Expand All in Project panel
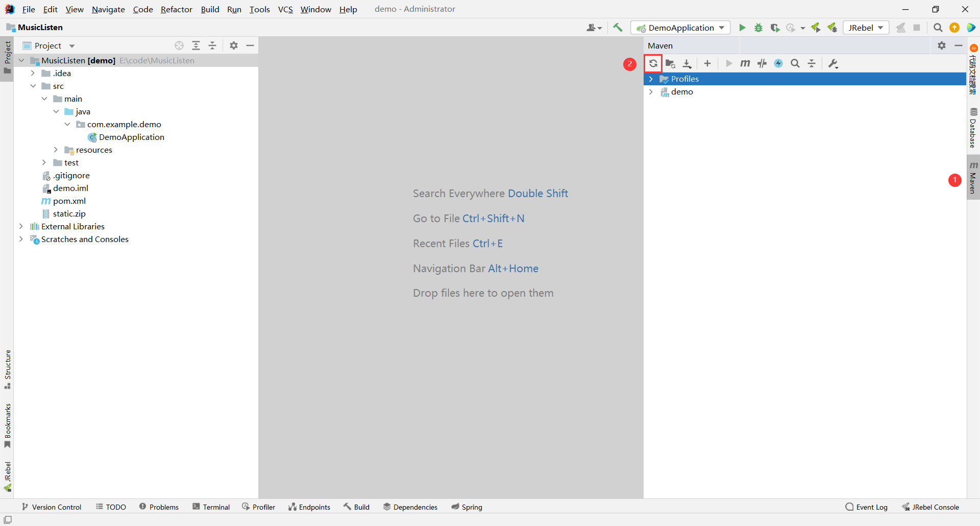The width and height of the screenshot is (980, 526). click(196, 45)
